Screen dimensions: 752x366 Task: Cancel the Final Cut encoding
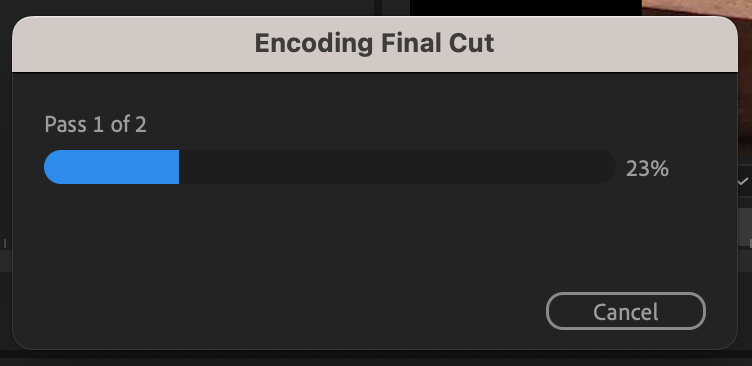click(x=625, y=311)
